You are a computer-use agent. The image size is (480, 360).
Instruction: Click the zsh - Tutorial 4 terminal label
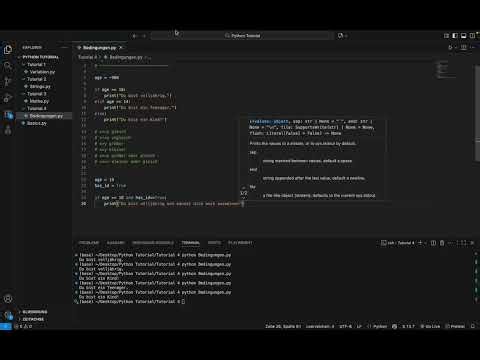(x=398, y=243)
